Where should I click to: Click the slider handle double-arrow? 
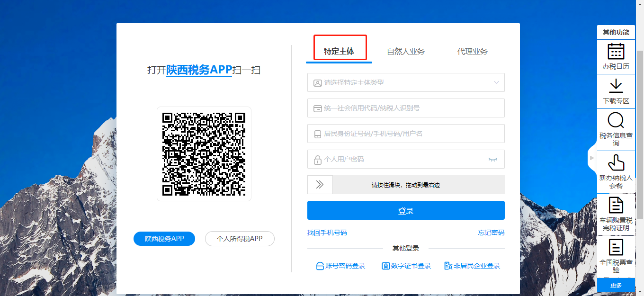coord(320,185)
